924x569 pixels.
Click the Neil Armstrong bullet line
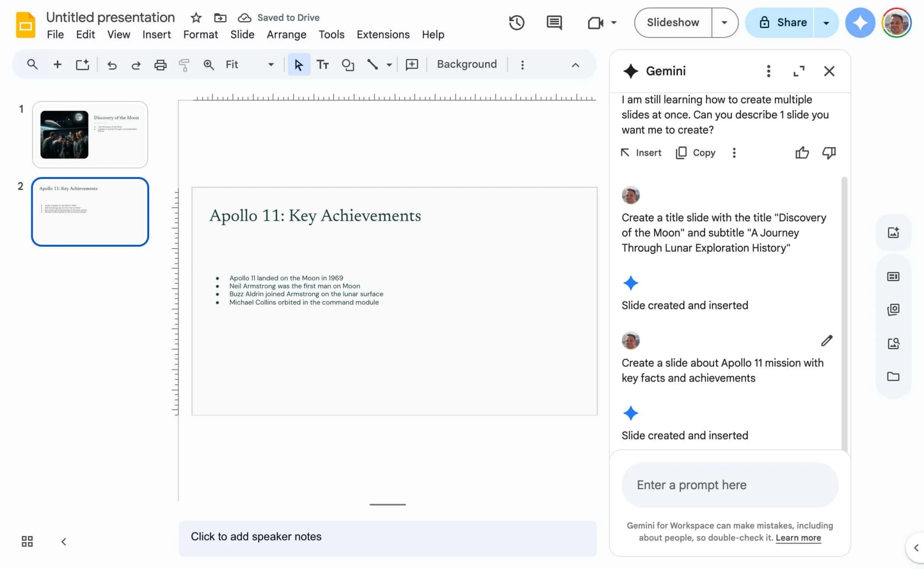295,286
